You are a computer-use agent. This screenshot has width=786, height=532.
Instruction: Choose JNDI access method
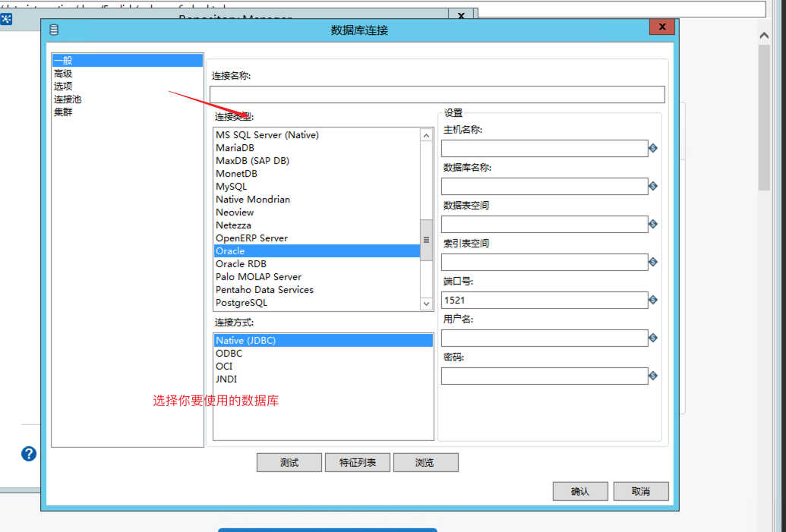click(324, 379)
